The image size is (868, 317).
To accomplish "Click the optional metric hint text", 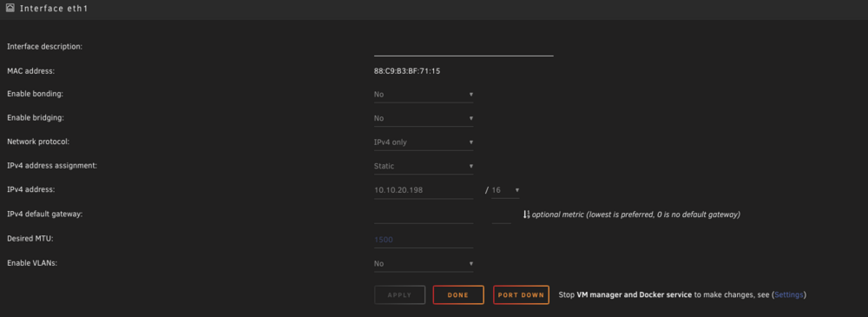I will (x=636, y=215).
